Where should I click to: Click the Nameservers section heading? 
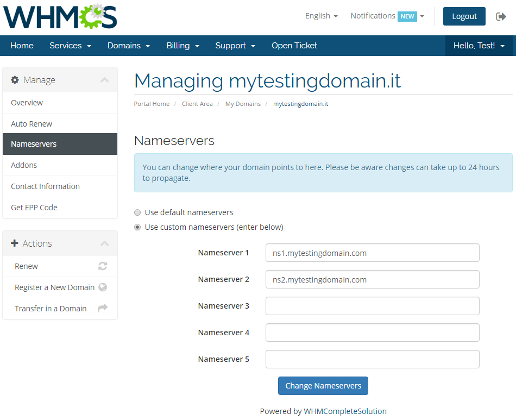click(174, 141)
